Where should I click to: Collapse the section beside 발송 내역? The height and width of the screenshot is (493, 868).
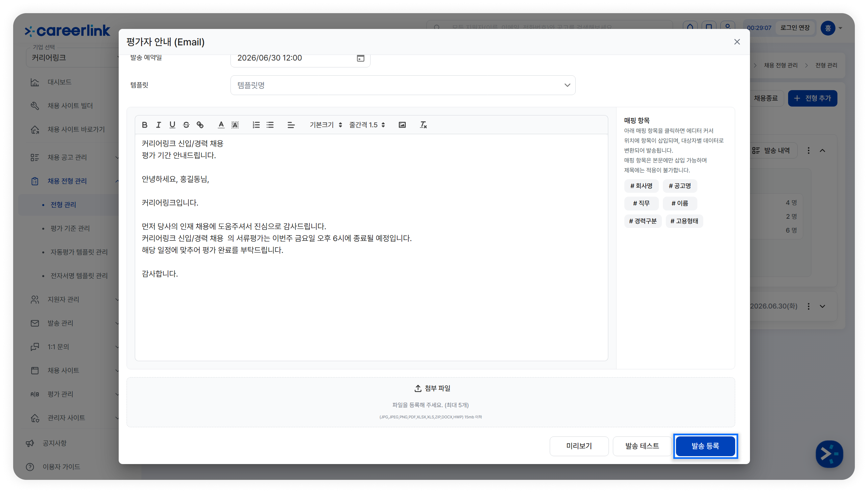822,151
